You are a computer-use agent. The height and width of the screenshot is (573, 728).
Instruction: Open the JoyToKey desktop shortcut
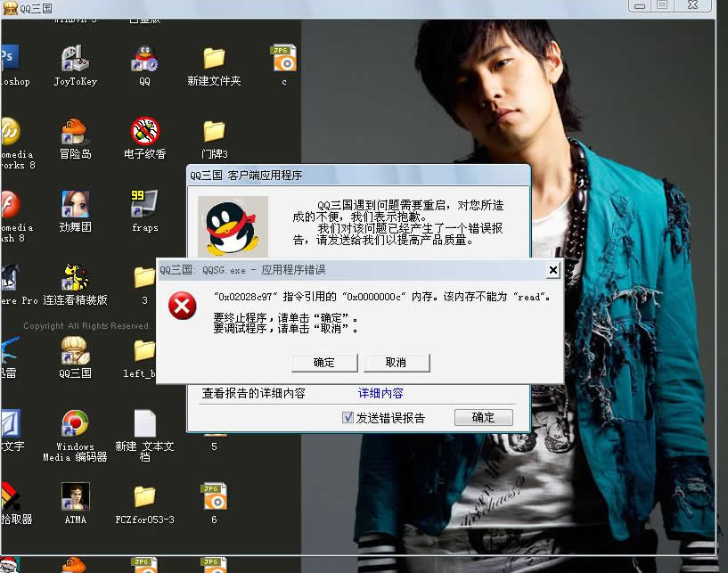(x=75, y=59)
